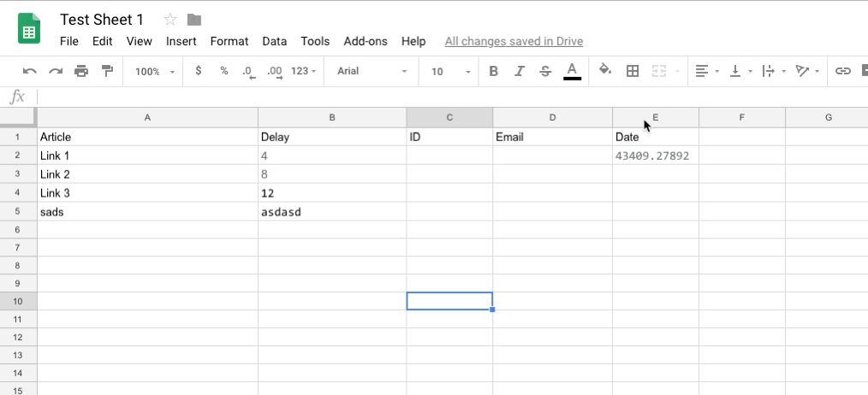
Task: Open the fill color bucket
Action: [605, 71]
